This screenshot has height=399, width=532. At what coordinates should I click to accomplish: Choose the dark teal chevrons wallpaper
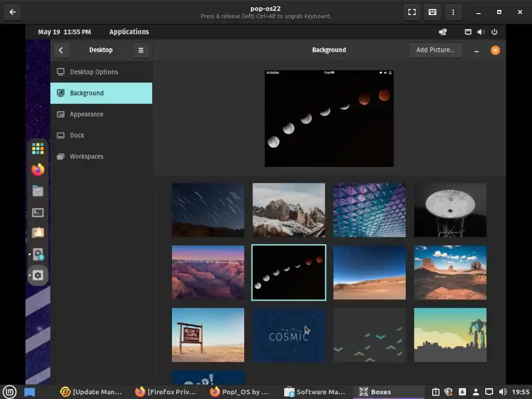click(369, 335)
